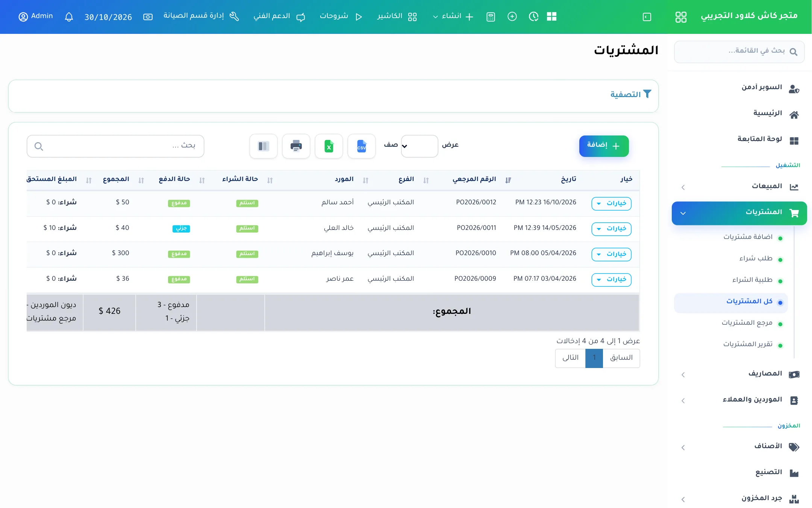The image size is (812, 508).
Task: Go to السابق previous page
Action: (621, 358)
